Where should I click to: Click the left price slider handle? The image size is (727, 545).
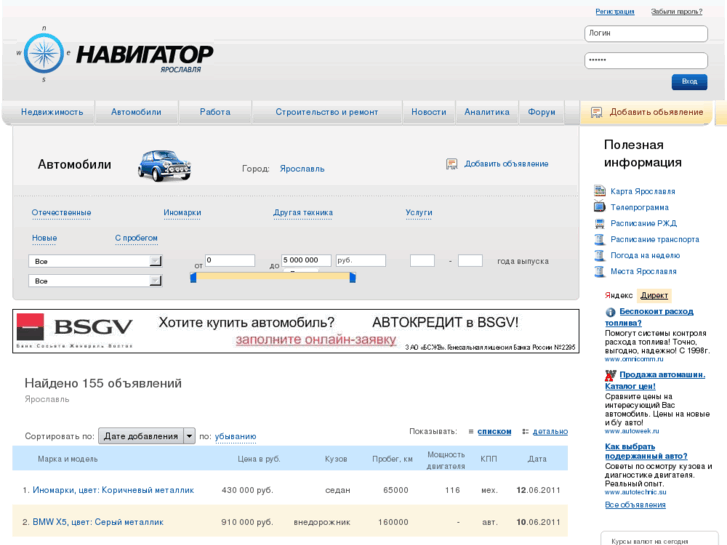point(193,278)
